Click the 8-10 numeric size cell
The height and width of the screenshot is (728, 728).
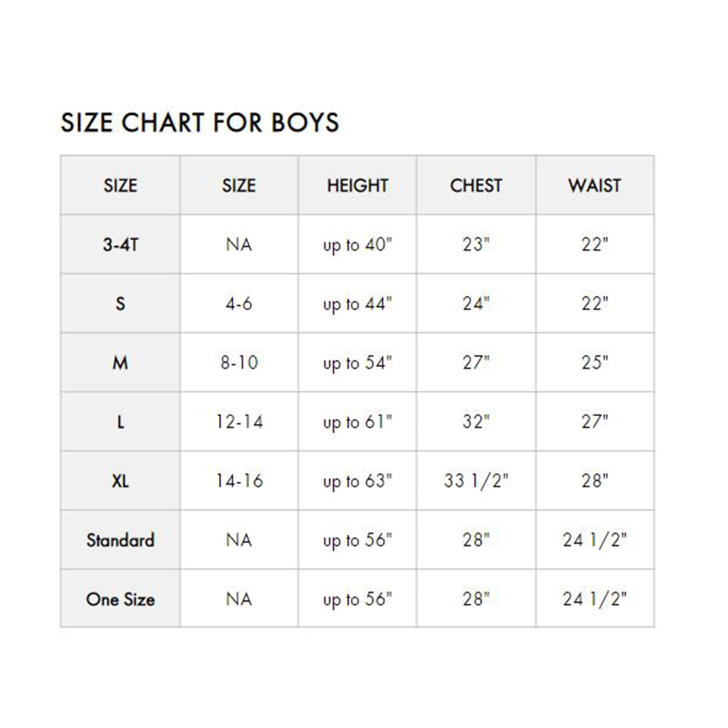coord(239,363)
